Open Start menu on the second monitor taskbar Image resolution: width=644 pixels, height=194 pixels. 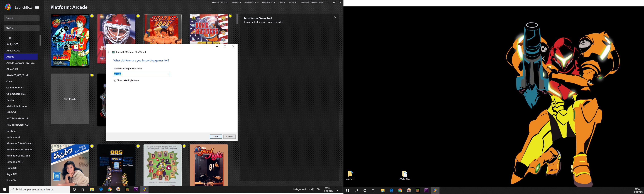[348, 190]
